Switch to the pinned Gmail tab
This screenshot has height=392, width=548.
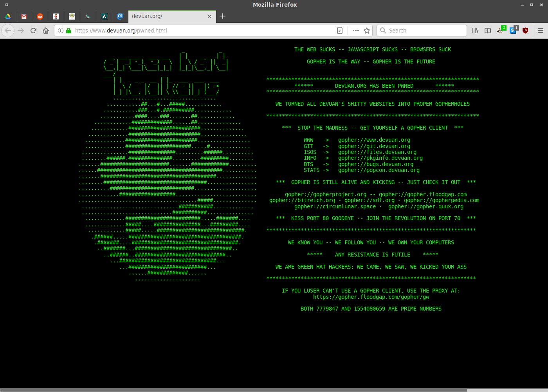24,16
